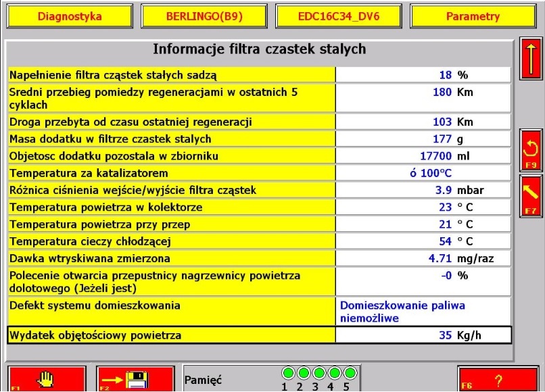This screenshot has height=392, width=545.
Task: Choose memory slot 4 green indicator
Action: (x=335, y=374)
